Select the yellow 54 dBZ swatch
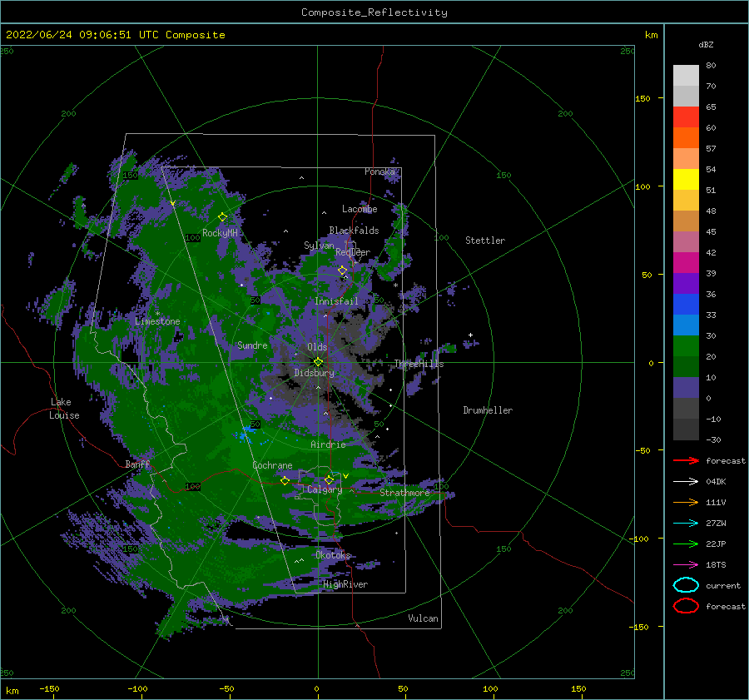 [x=686, y=179]
